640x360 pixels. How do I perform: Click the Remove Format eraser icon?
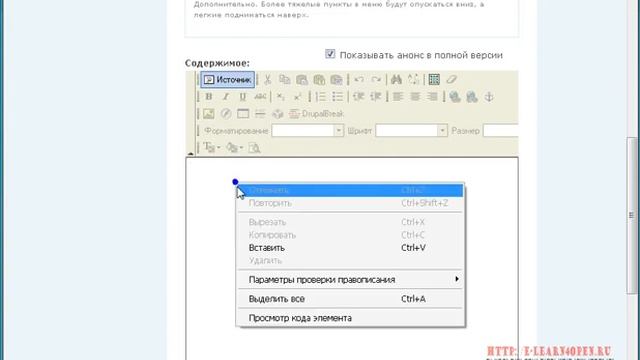point(451,80)
